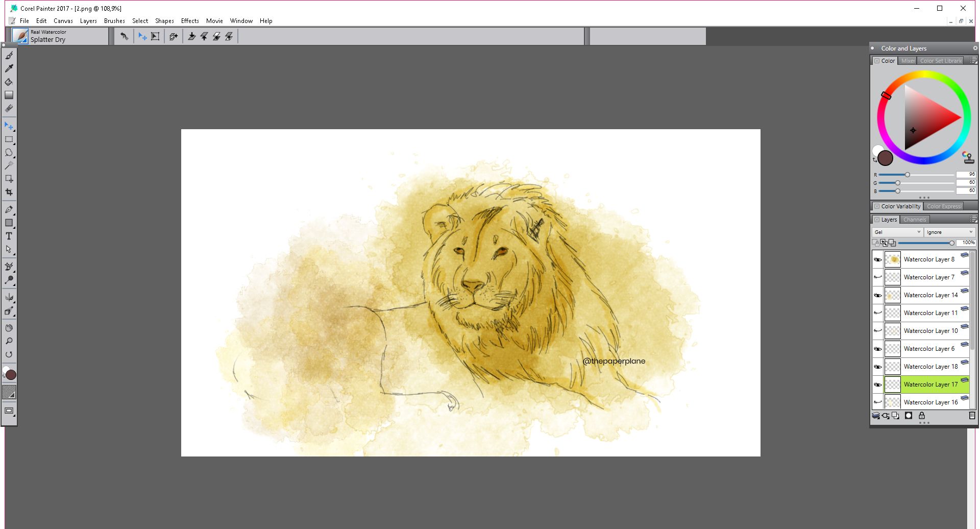This screenshot has width=980, height=529.
Task: Select the Cloner tool
Action: (9, 267)
